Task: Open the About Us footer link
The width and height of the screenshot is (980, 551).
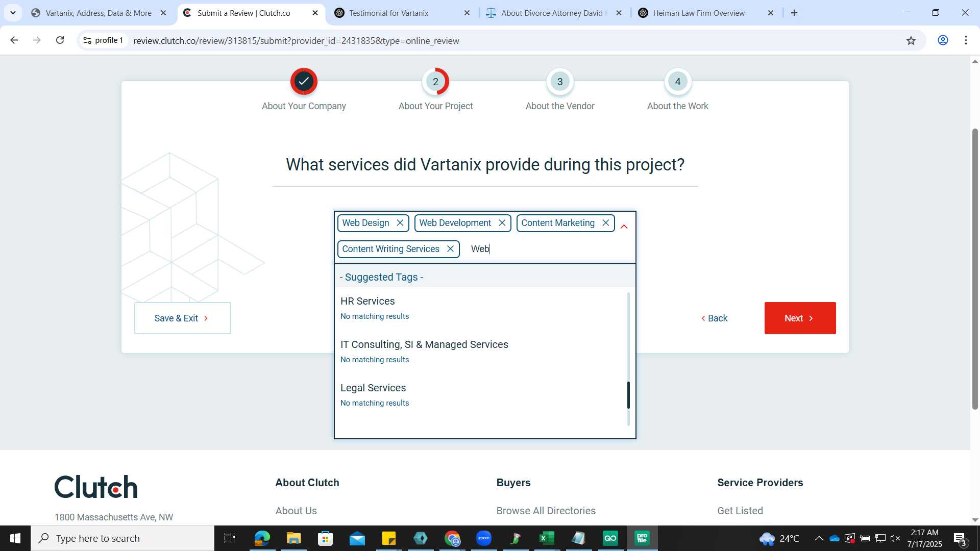Action: pyautogui.click(x=296, y=511)
